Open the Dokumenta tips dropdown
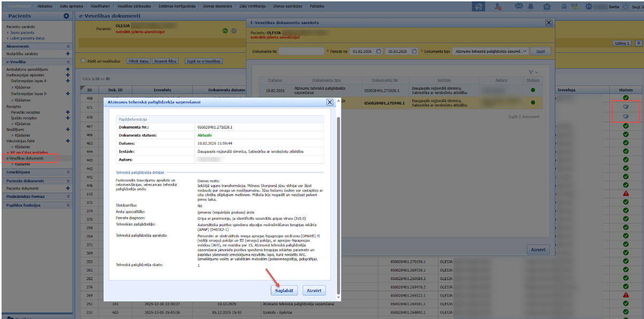Viewport: 644px width, 319px height. [x=490, y=51]
